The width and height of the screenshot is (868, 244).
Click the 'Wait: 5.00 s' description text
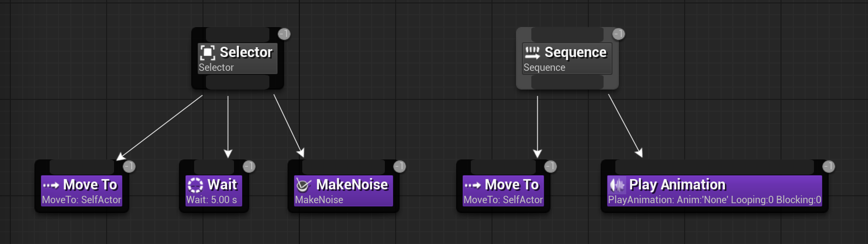point(211,200)
